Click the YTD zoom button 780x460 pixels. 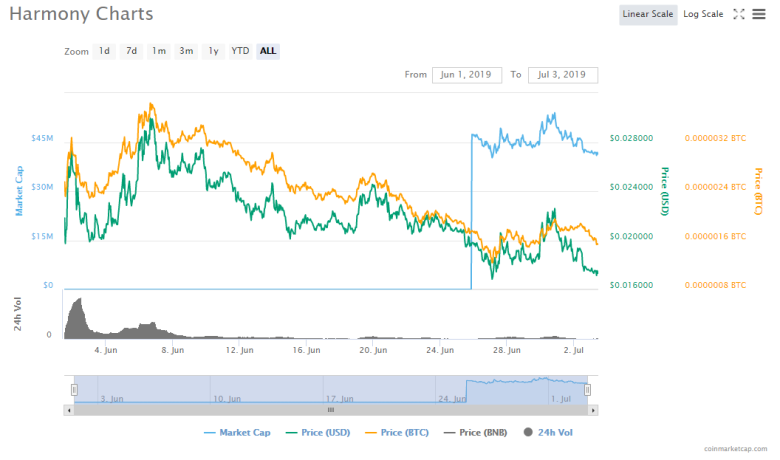(240, 51)
